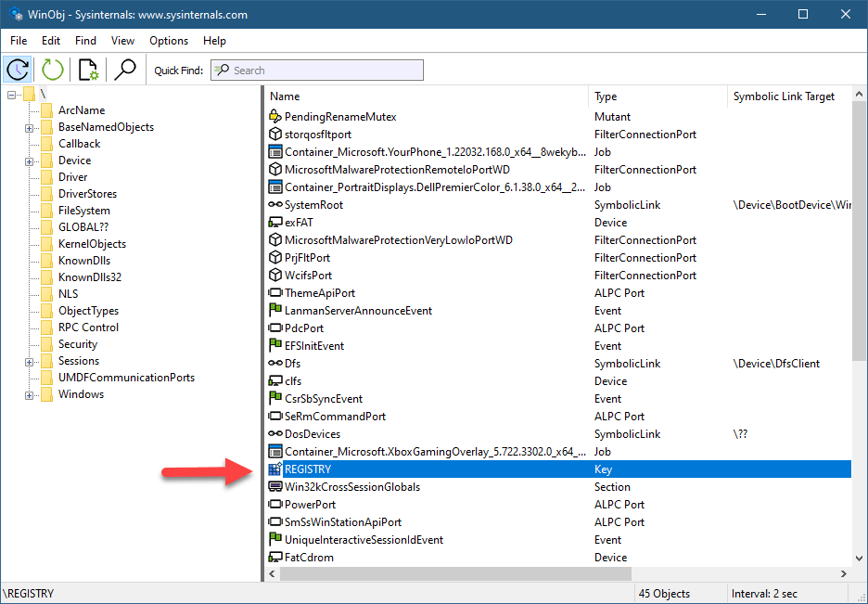Image resolution: width=868 pixels, height=604 pixels.
Task: Open the Options menu
Action: [x=169, y=41]
